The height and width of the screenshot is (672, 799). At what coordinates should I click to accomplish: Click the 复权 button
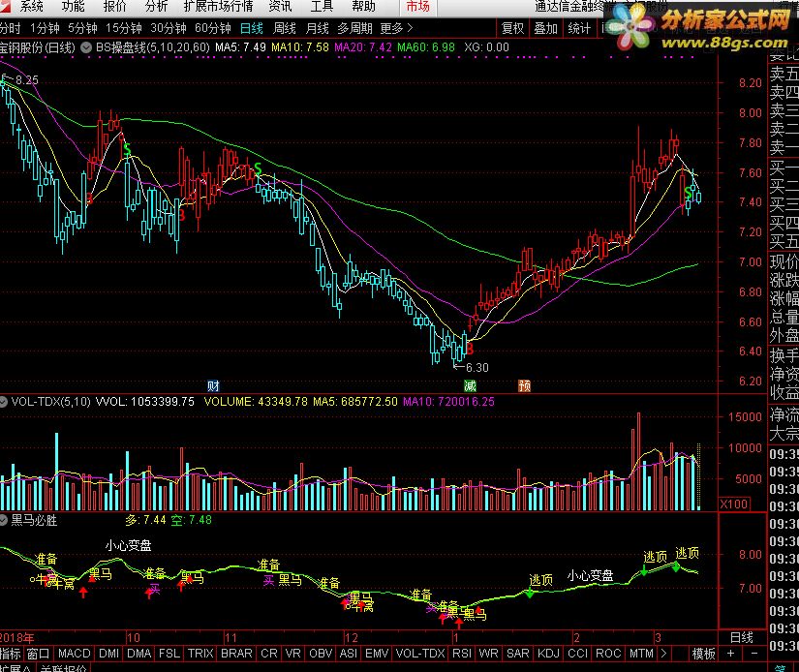512,28
